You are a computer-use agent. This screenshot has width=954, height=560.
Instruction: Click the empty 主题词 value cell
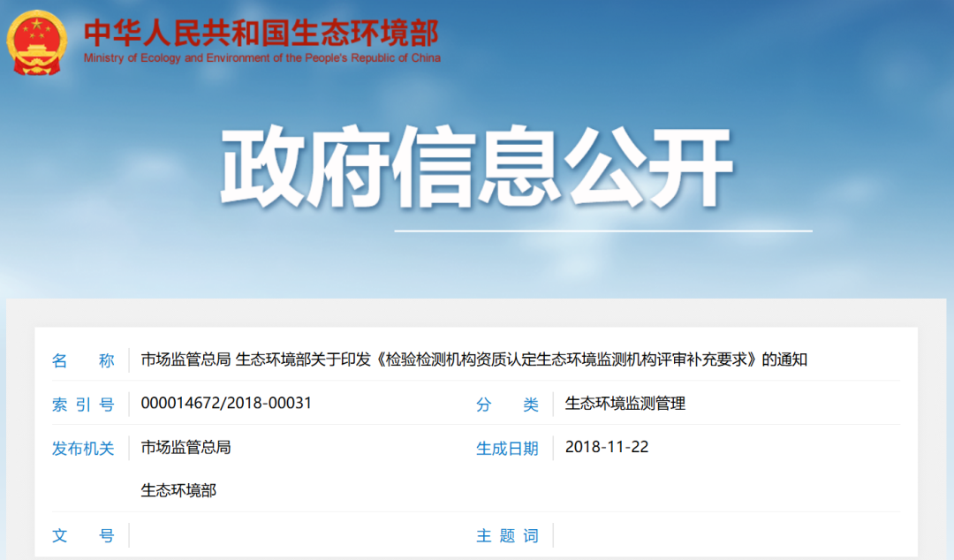[x=724, y=535]
